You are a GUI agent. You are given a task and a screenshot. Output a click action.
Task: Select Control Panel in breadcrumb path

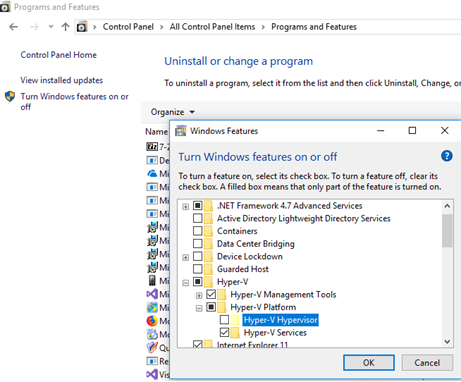(x=128, y=27)
